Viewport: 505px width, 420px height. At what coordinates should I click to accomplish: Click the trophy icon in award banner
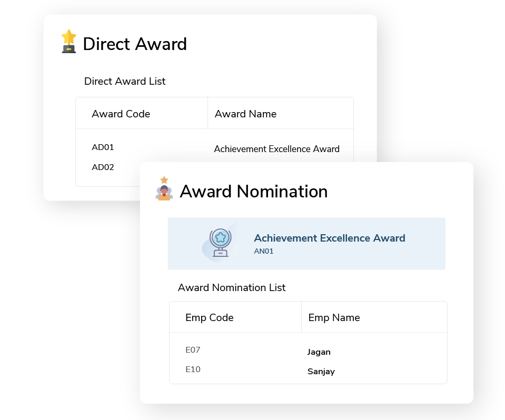(x=220, y=243)
